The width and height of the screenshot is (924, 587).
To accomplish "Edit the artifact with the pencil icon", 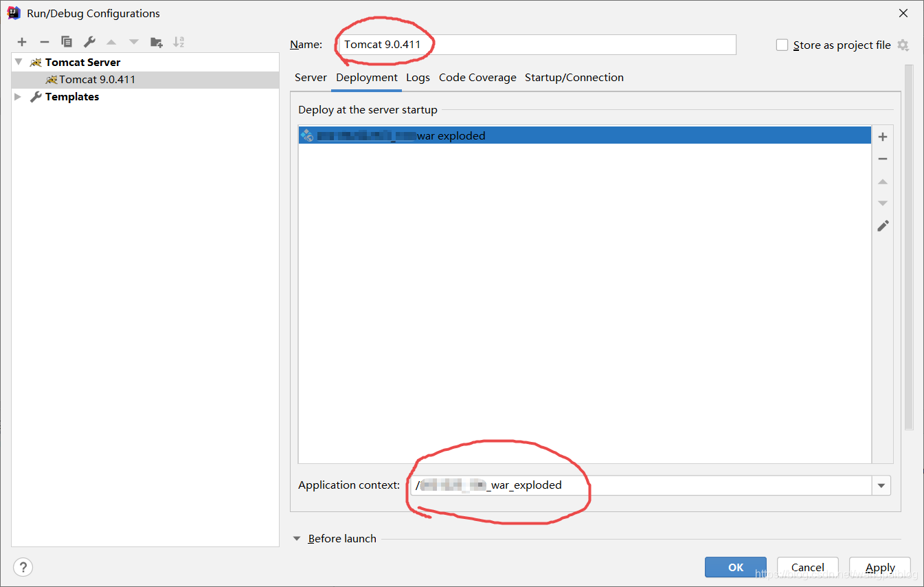I will pos(883,225).
